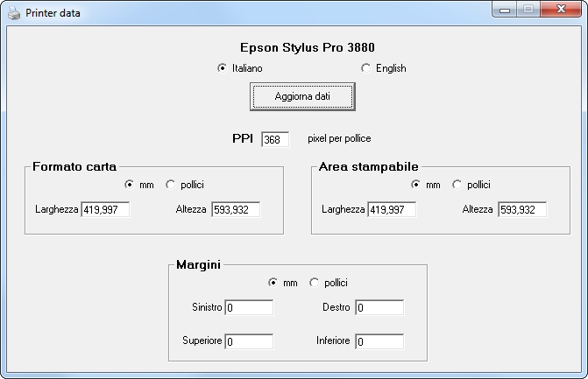The image size is (588, 379).
Task: Click Larghezza field in Formato carta
Action: (x=105, y=209)
